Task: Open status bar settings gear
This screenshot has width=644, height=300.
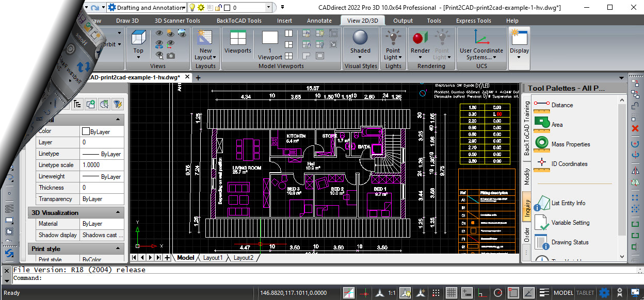Action: (x=604, y=293)
